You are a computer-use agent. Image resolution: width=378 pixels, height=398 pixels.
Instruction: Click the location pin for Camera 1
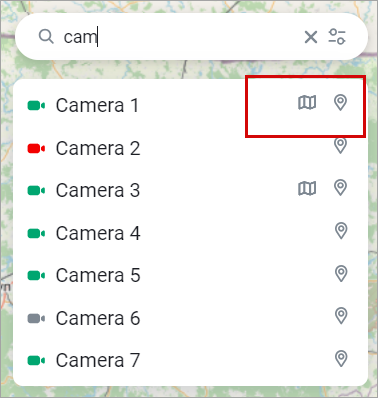click(x=340, y=103)
